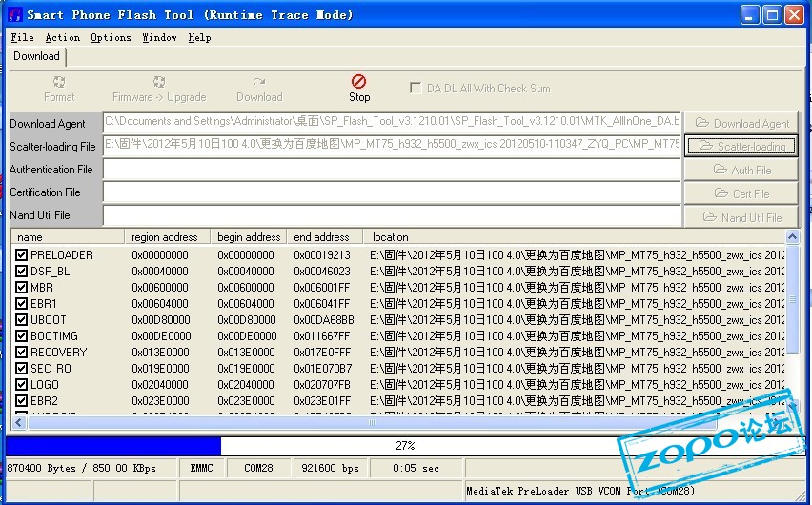
Task: Uncheck the MBR partition
Action: click(21, 287)
